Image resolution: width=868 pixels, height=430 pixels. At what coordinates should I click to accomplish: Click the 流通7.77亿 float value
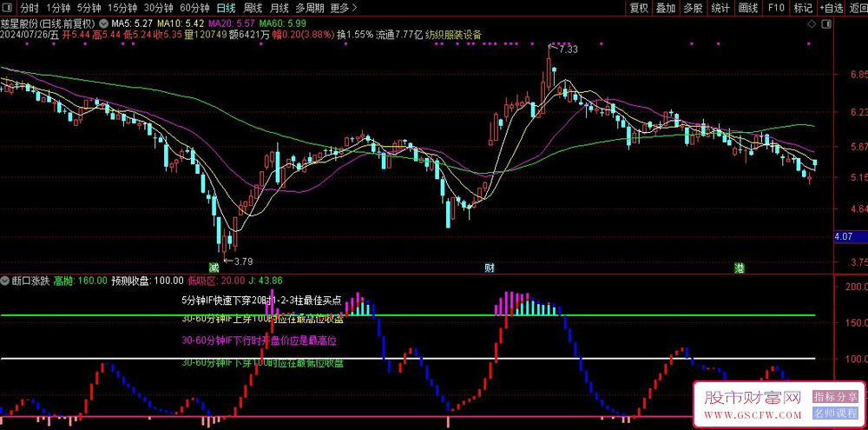point(399,35)
